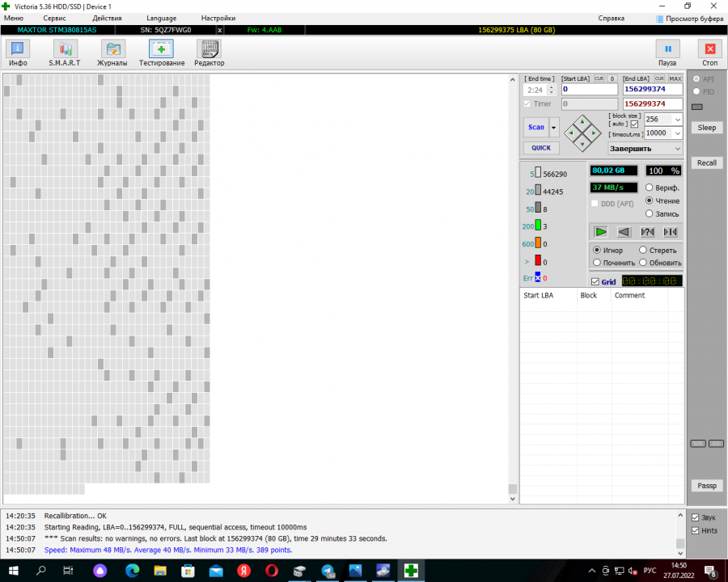Select the Стереть erase radio option
Viewport: 728px width, 582px height.
pyautogui.click(x=643, y=251)
